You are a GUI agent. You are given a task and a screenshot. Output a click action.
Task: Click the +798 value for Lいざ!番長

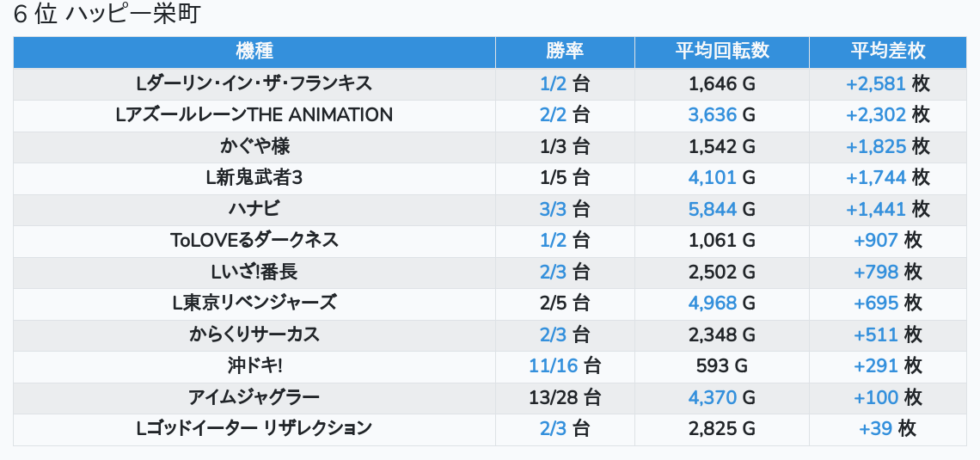(x=876, y=273)
